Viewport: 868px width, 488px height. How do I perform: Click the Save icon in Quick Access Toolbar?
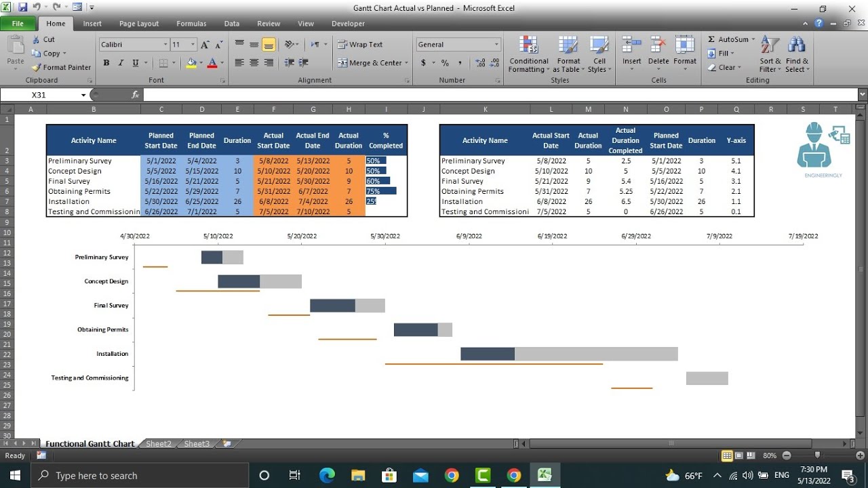click(22, 7)
